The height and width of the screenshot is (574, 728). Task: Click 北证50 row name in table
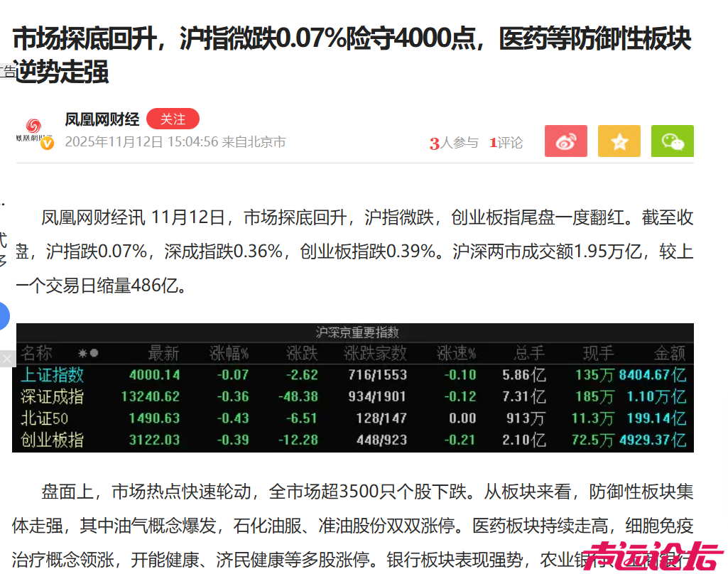point(45,418)
